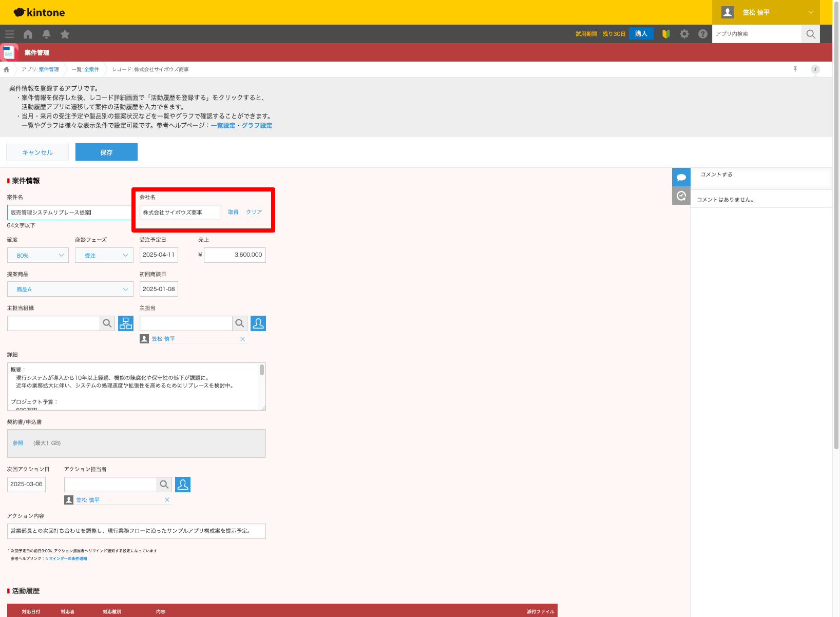Viewport: 840px width, 617px height.
Task: Open the settings gear icon
Action: 684,34
